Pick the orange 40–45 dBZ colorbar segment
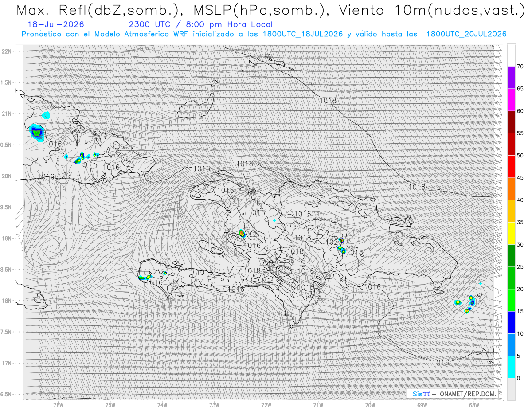Screen dimensions: 532x411 click(511, 189)
